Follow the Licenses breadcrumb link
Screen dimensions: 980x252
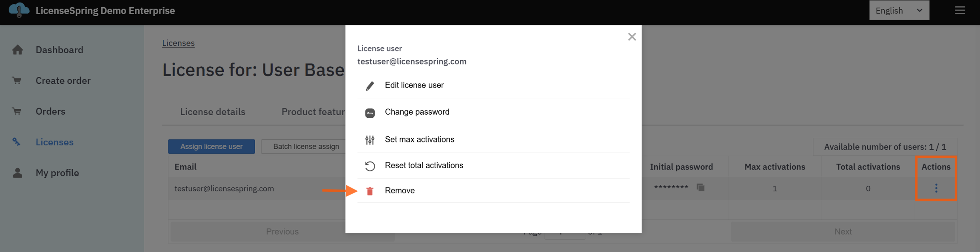178,43
